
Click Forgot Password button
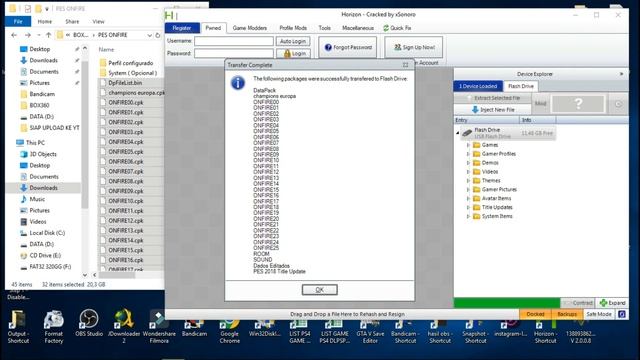point(348,47)
